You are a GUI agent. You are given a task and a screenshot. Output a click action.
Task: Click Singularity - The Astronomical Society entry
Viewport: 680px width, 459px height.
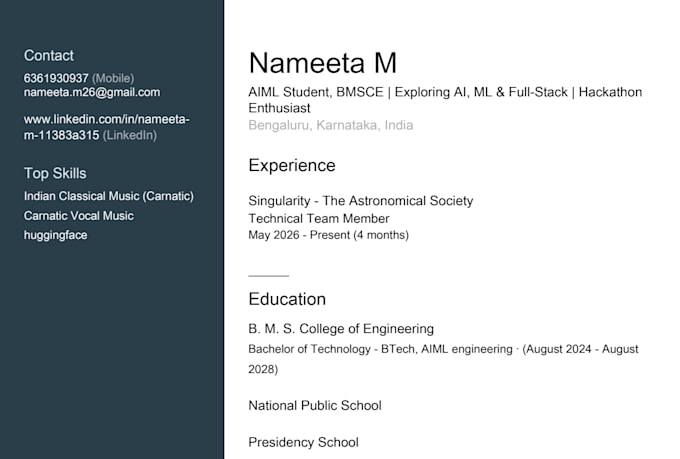[361, 201]
